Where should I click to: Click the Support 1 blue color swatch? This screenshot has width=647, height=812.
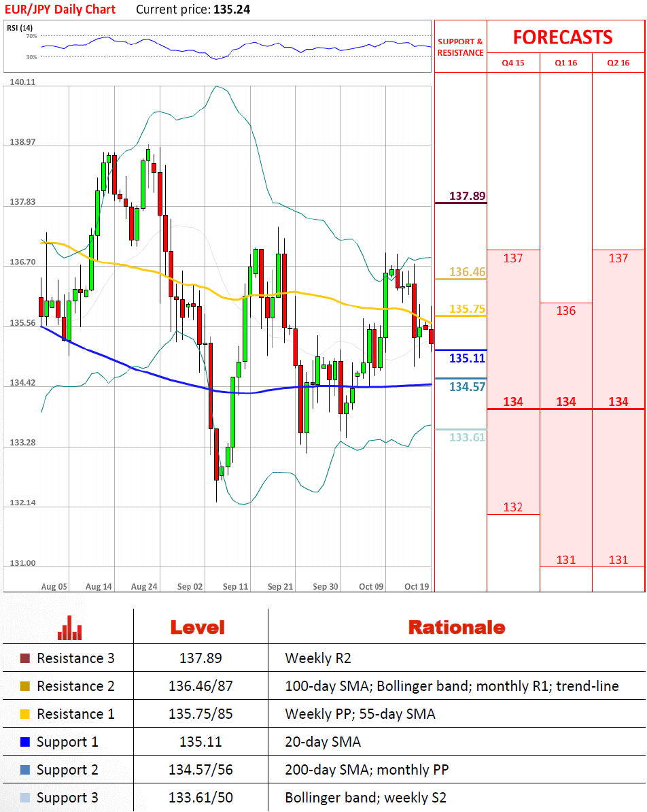pos(25,742)
